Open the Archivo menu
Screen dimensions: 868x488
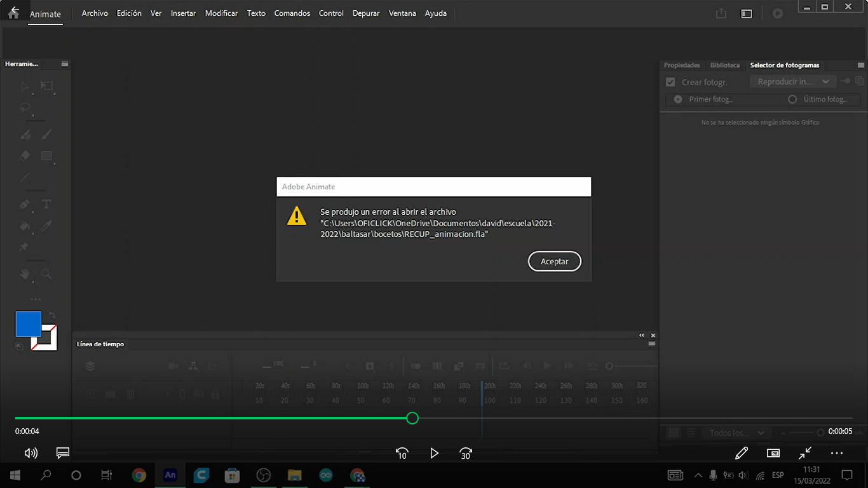[x=95, y=13]
